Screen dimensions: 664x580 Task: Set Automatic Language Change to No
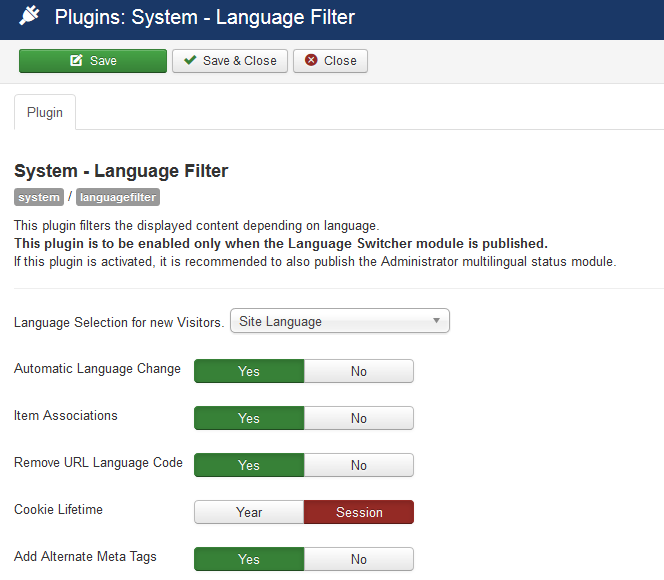[x=358, y=371]
